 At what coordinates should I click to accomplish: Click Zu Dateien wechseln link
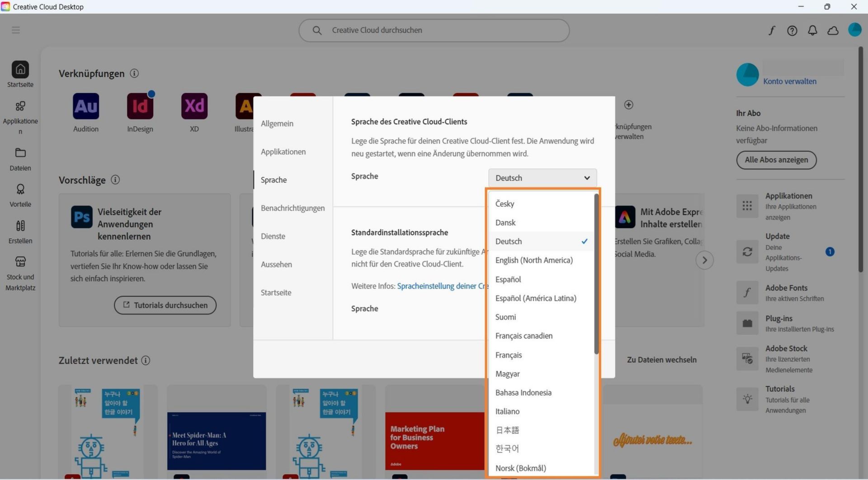[x=662, y=360]
